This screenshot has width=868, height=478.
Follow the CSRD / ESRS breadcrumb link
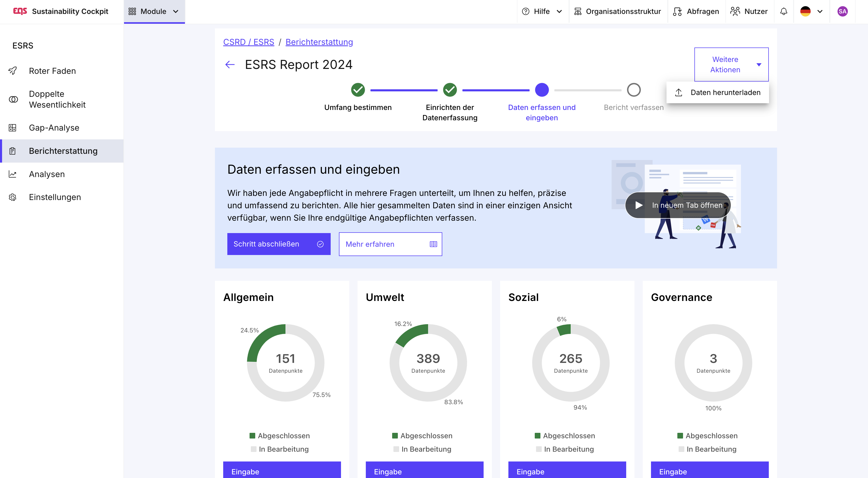248,42
